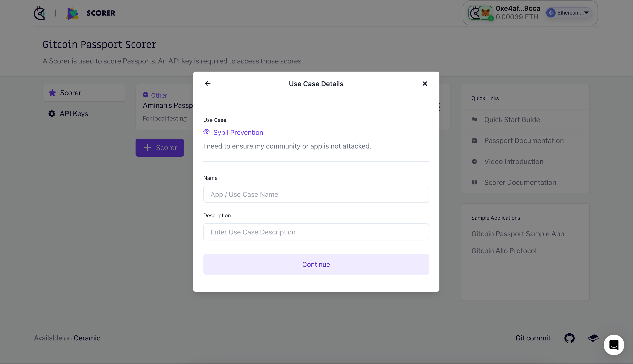This screenshot has height=364, width=633.
Task: Click the play icon beside Video Introduction
Action: [474, 162]
